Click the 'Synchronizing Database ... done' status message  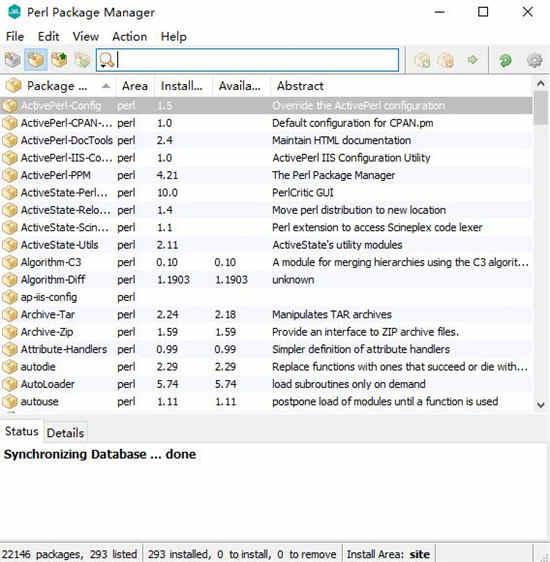(100, 454)
